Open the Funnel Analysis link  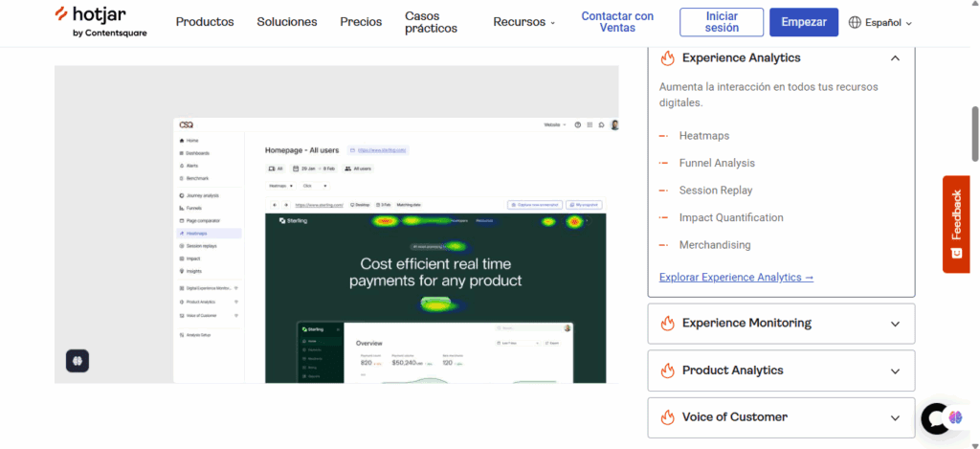tap(717, 163)
